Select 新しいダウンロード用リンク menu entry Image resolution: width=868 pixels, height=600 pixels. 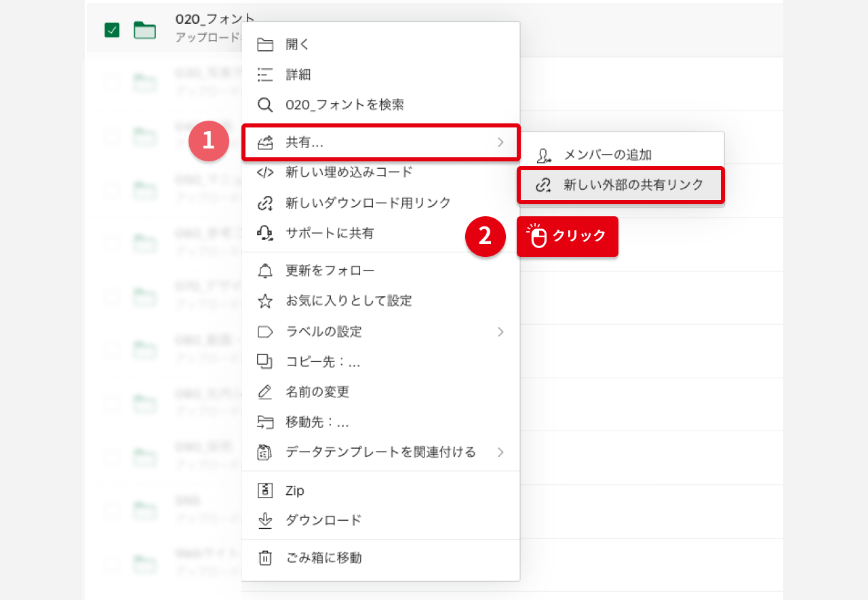coord(368,203)
